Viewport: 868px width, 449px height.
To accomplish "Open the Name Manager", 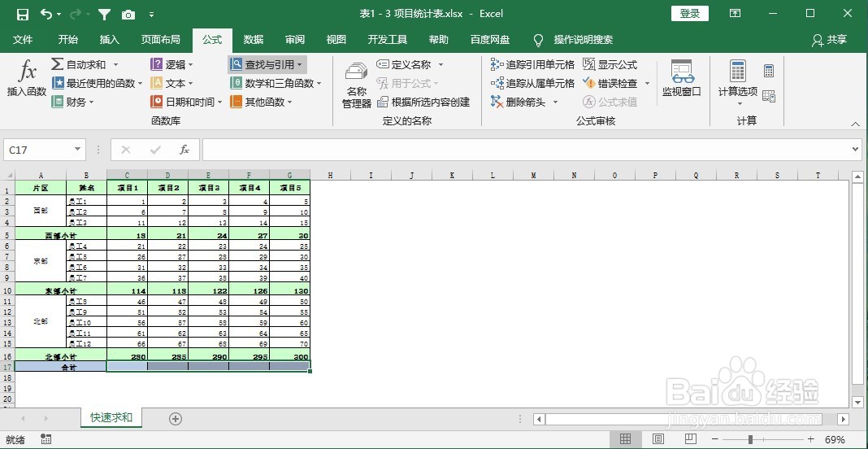I will (357, 85).
